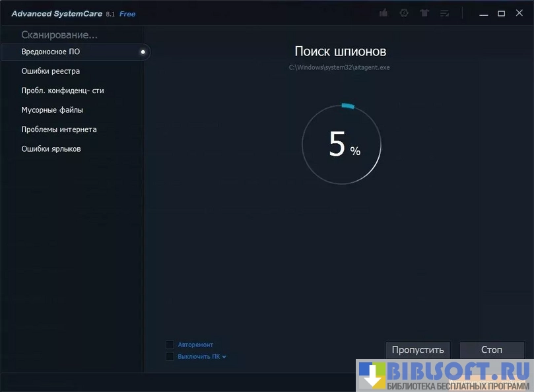Select Ошибки реестра in sidebar
Image resolution: width=534 pixels, height=392 pixels.
pos(51,71)
